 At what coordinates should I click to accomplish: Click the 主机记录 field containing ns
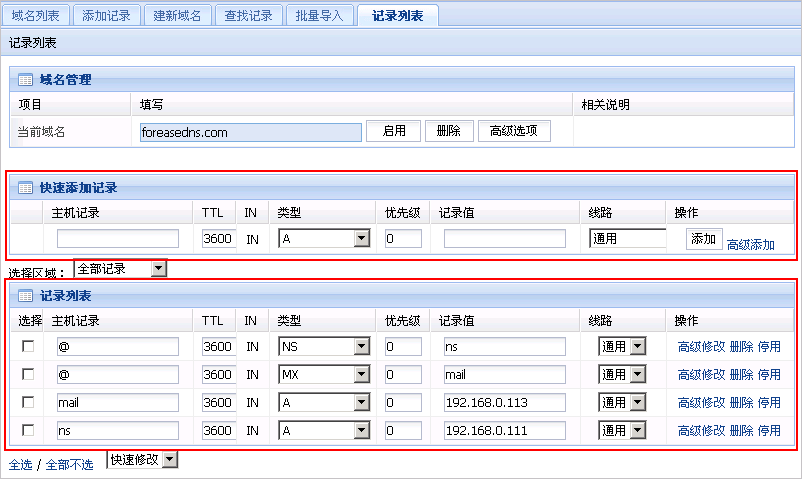[118, 430]
